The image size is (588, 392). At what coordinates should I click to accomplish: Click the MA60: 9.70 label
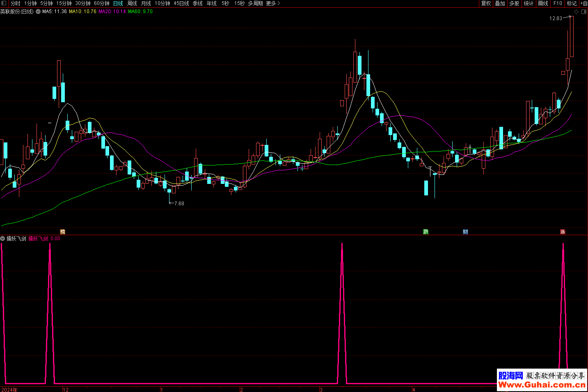[140, 11]
